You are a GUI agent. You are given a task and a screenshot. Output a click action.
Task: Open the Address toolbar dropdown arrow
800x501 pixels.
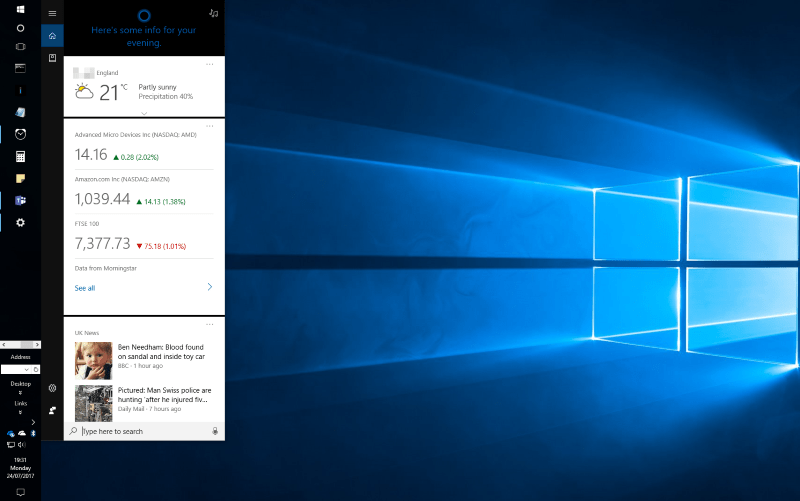click(27, 369)
